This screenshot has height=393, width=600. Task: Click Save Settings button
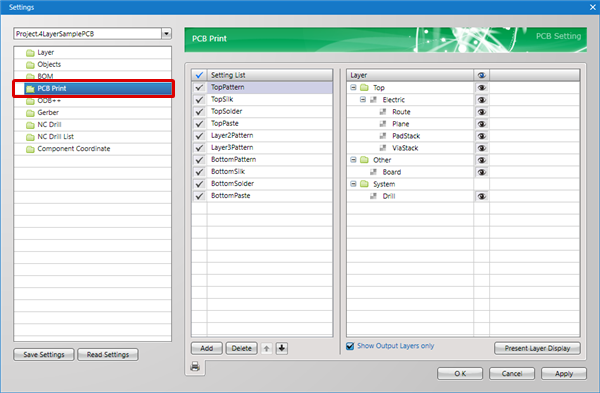(44, 355)
